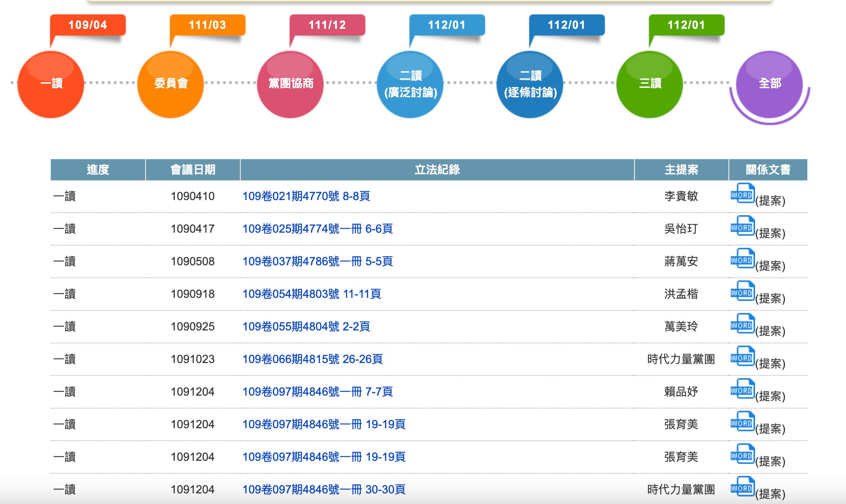
Task: Open Word proposal file for 李貴敏
Action: pyautogui.click(x=742, y=194)
